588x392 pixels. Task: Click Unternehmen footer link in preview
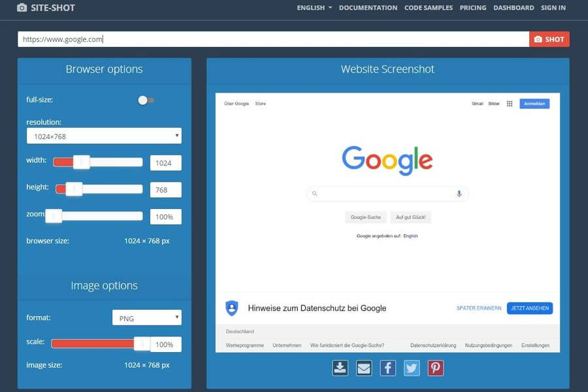tap(287, 345)
